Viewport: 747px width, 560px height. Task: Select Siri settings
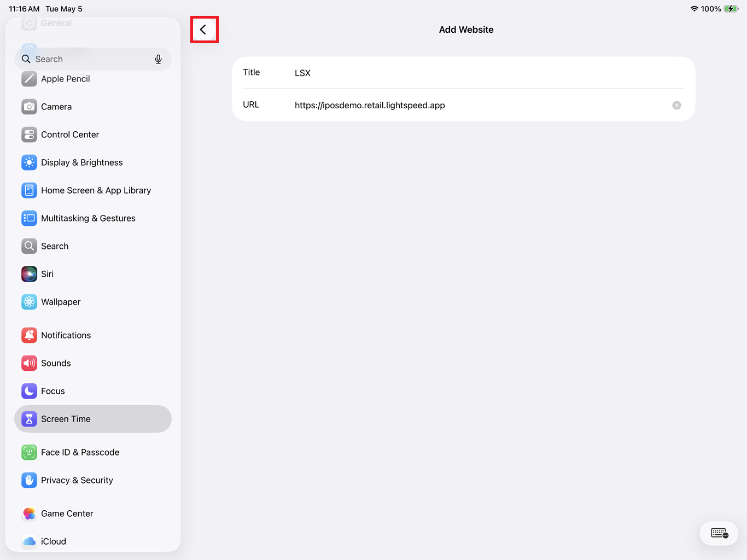(x=93, y=274)
